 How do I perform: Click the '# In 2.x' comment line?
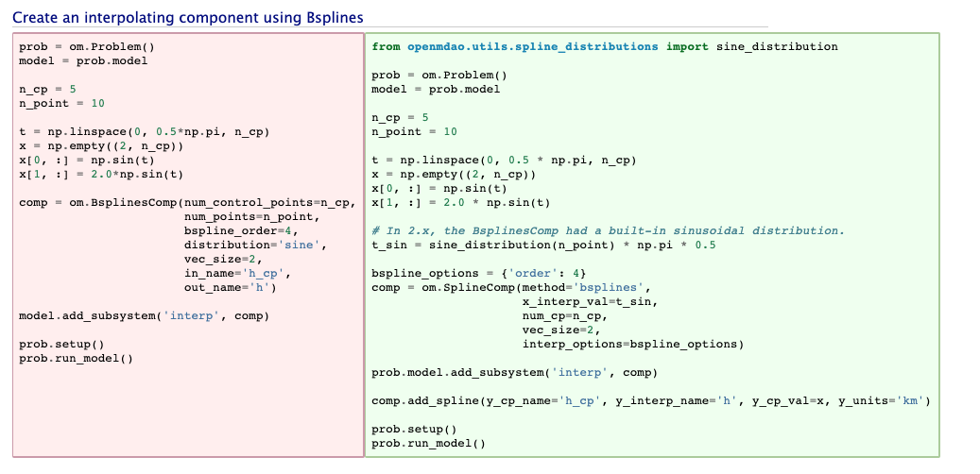(x=607, y=231)
